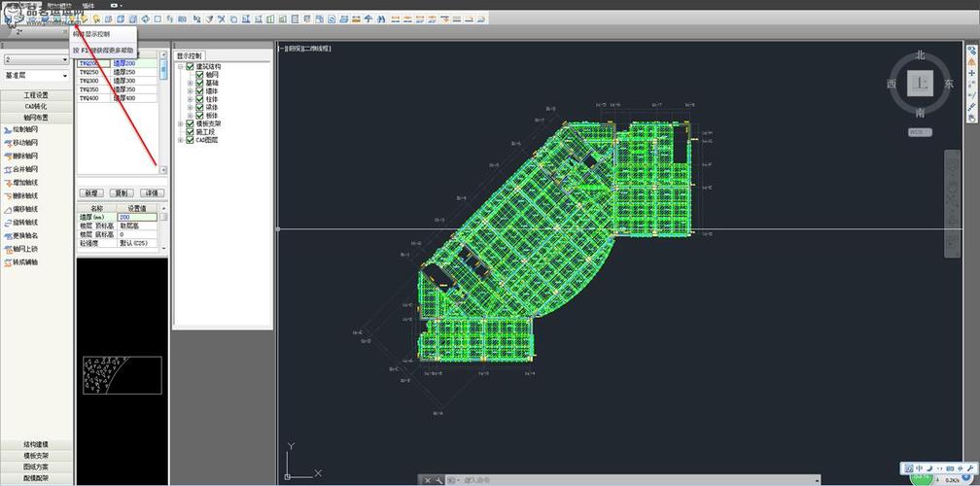Expand the 梁体 tree node
This screenshot has width=980, height=486.
pos(190,108)
